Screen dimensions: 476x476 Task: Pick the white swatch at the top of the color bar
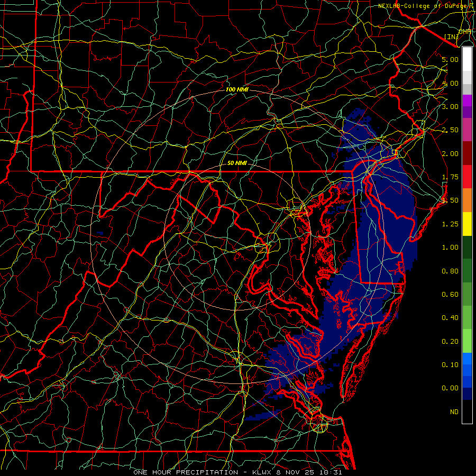point(467,59)
